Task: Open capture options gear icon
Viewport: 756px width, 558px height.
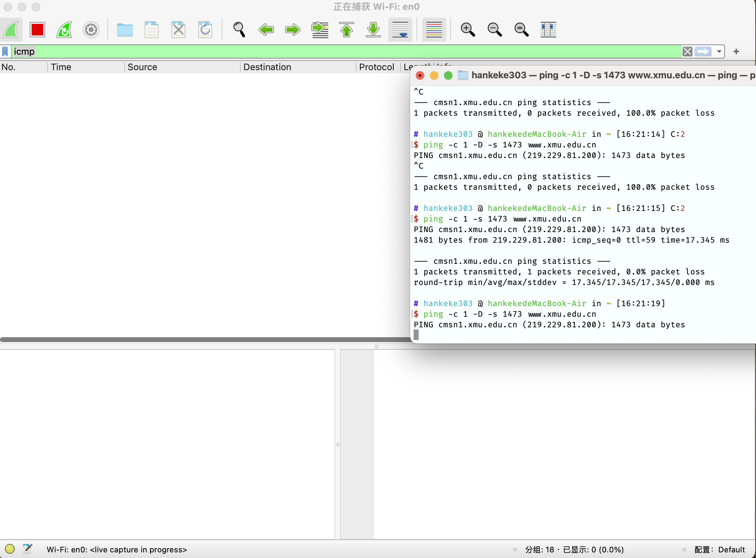Action: point(91,30)
